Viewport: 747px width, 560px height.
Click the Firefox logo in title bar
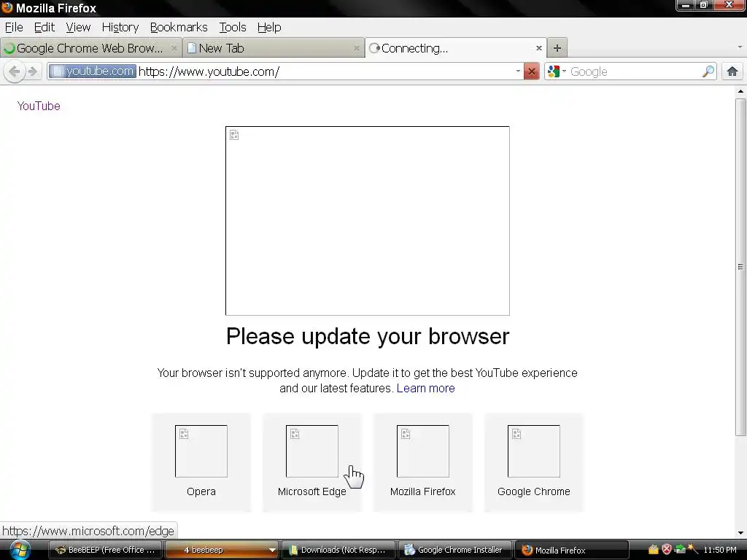pos(7,7)
